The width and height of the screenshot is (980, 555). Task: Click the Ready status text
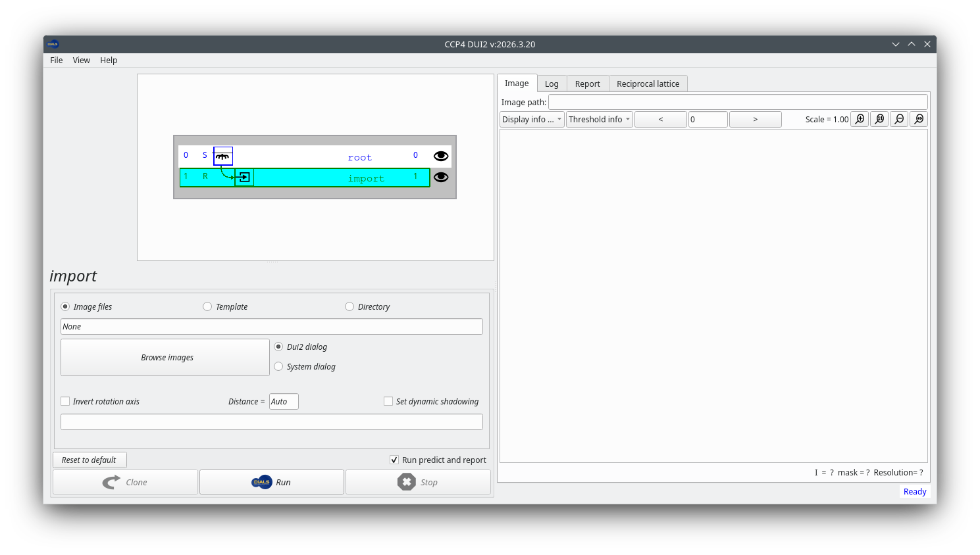915,491
